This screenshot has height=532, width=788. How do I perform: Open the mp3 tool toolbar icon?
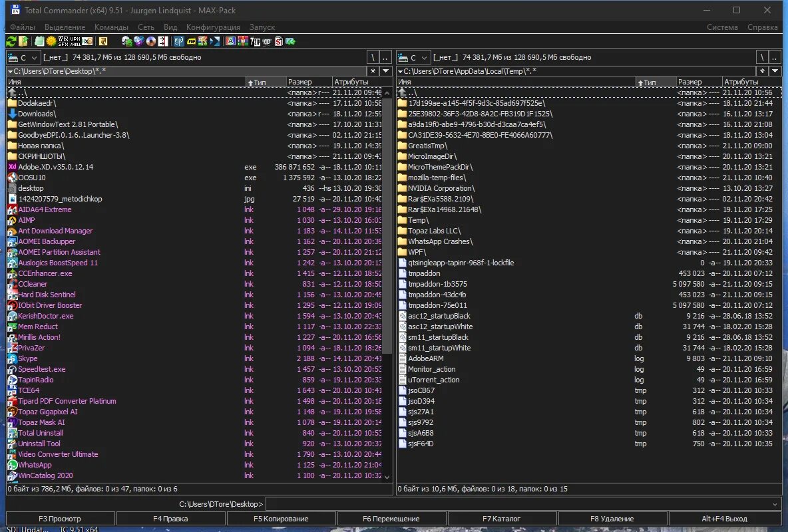(x=178, y=41)
